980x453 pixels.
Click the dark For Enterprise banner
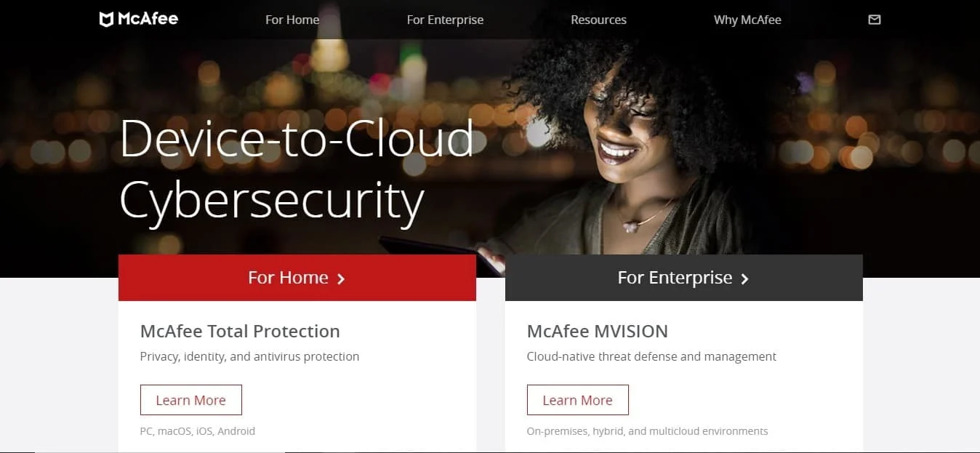pyautogui.click(x=684, y=278)
